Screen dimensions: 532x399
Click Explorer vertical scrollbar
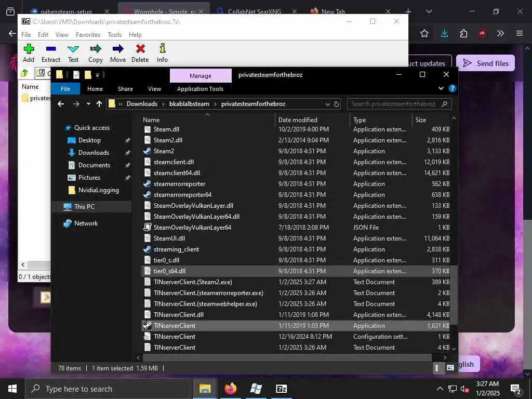(454, 295)
